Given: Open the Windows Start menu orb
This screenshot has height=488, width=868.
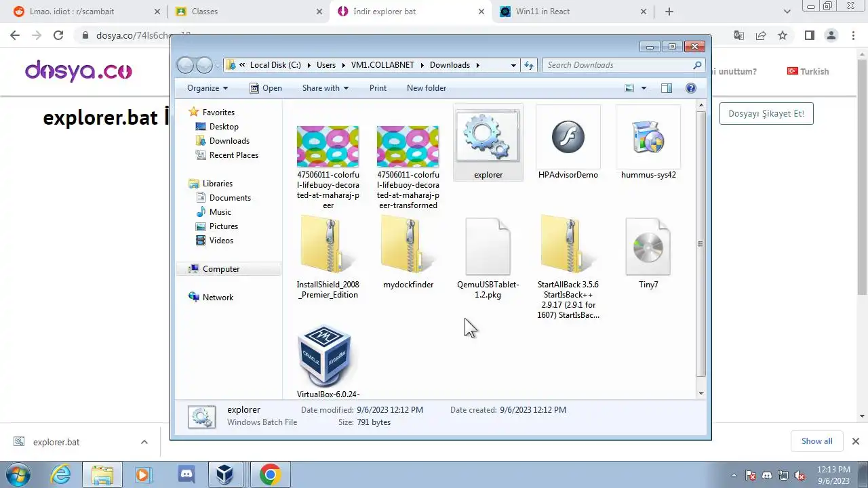Looking at the screenshot, I should (x=18, y=475).
